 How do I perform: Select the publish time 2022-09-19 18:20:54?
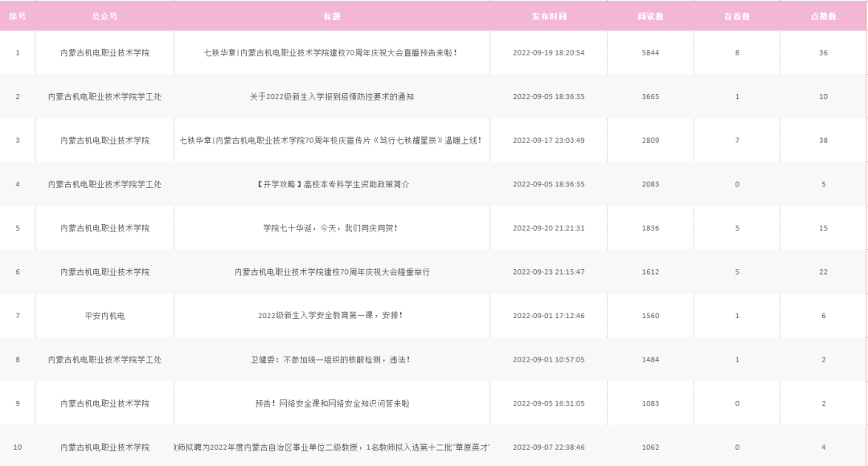click(x=548, y=53)
